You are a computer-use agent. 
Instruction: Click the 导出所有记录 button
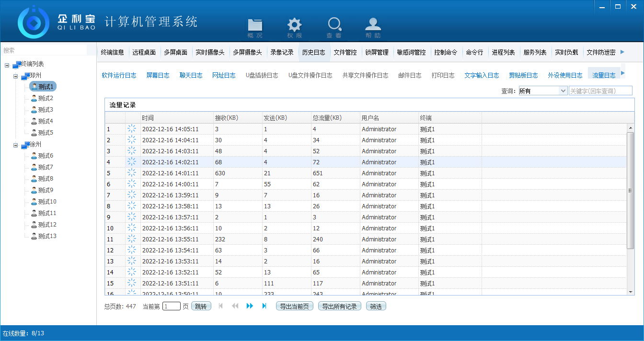coord(340,306)
